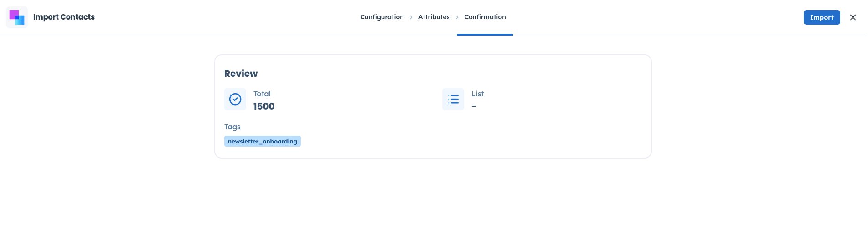Click the List label
The image size is (868, 238).
tap(477, 94)
